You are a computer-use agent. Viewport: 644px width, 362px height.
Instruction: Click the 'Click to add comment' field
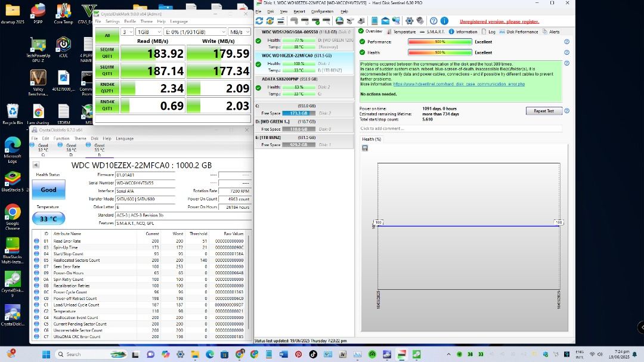[461, 129]
